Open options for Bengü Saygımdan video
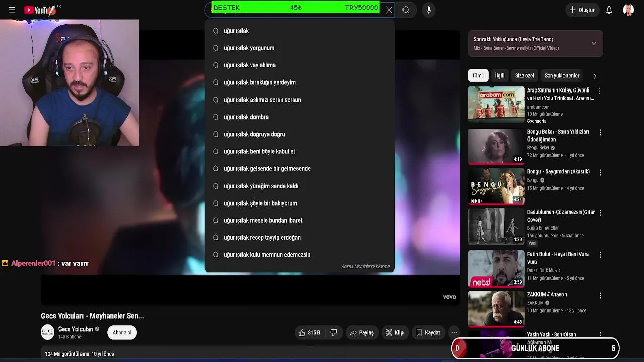The width and height of the screenshot is (644, 362). click(x=600, y=172)
